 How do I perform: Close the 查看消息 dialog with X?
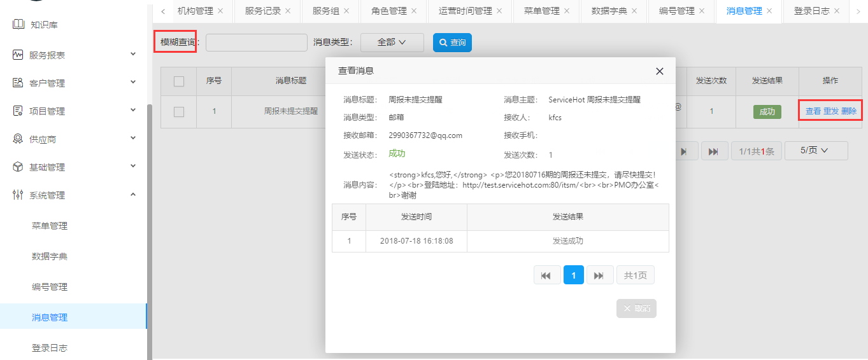click(660, 71)
